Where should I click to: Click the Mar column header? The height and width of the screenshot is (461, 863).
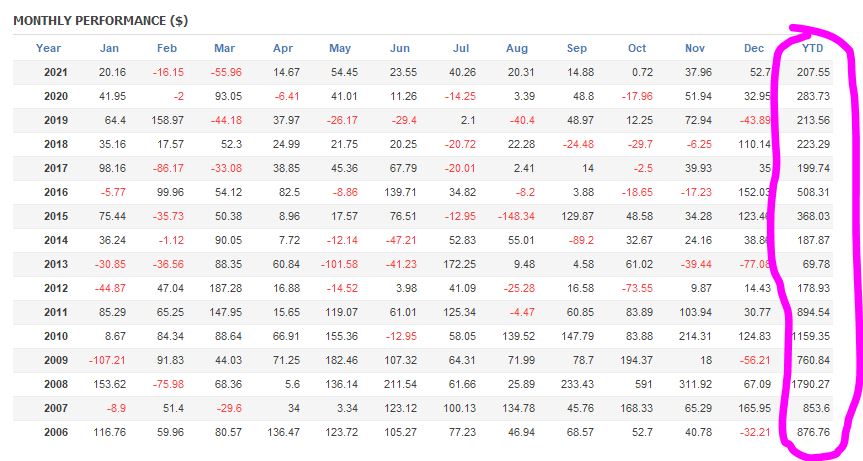[x=225, y=48]
